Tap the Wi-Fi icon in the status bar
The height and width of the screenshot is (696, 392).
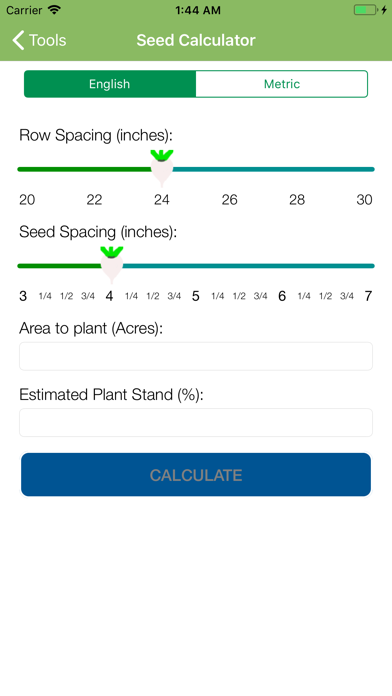point(54,10)
